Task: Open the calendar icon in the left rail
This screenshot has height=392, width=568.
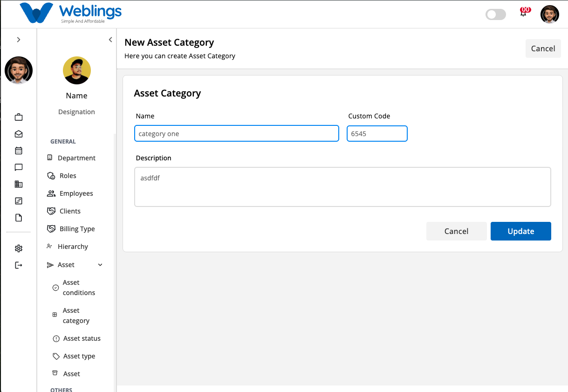Action: point(19,151)
